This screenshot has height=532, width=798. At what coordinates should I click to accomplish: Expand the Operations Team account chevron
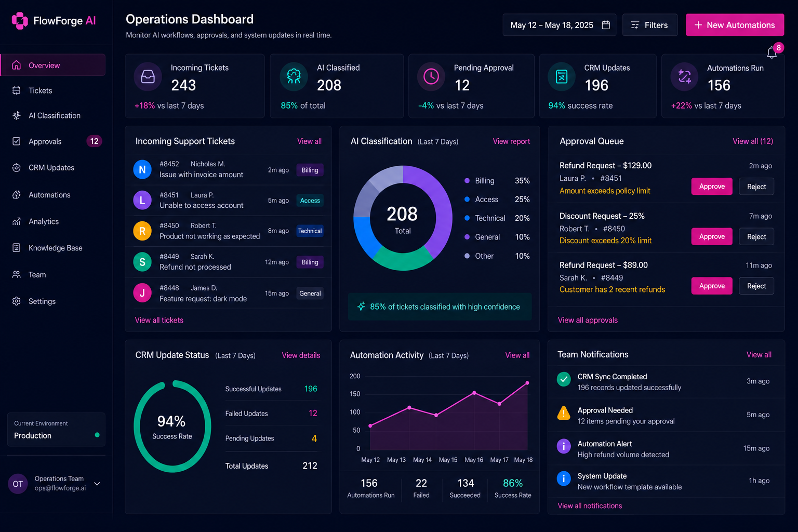(x=97, y=484)
